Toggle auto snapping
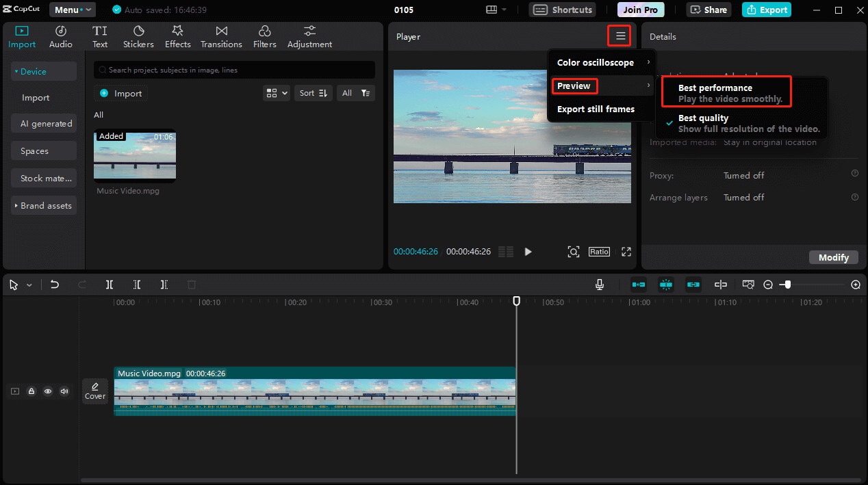Viewport: 868px width, 485px height. (x=666, y=285)
